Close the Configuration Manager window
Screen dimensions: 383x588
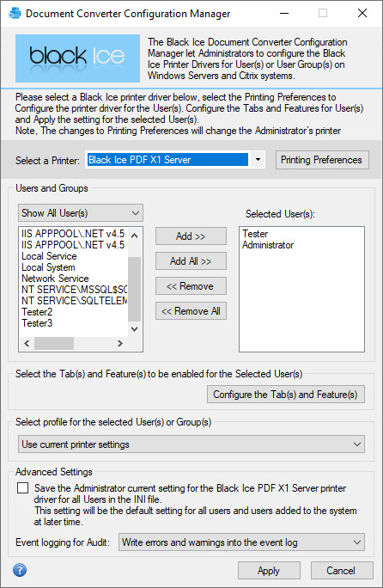(362, 14)
